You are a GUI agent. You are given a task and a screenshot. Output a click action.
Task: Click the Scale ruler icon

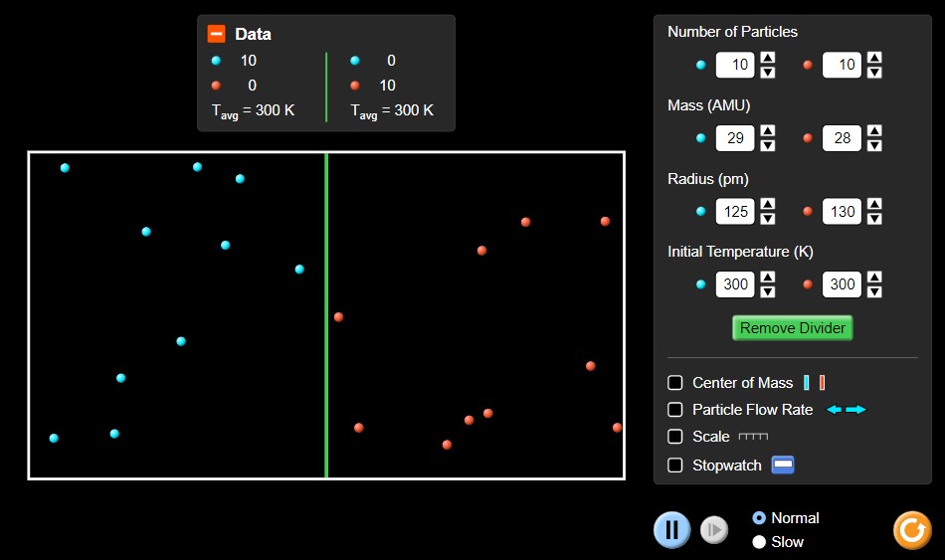pyautogui.click(x=752, y=437)
